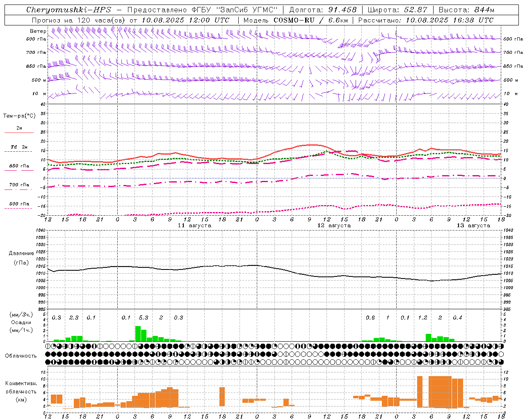Click the precipitation value 0.4
Viewport: 525px width, 420px height.
pyautogui.click(x=457, y=318)
